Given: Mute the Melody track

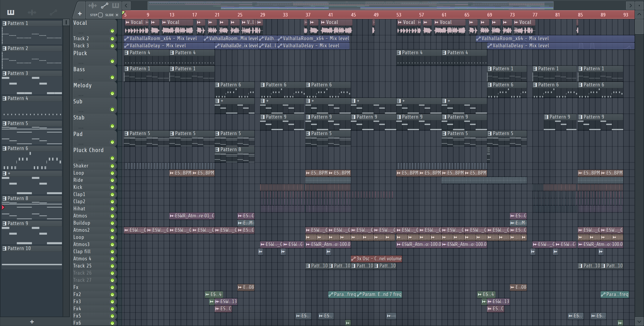Looking at the screenshot, I should 112,93.
